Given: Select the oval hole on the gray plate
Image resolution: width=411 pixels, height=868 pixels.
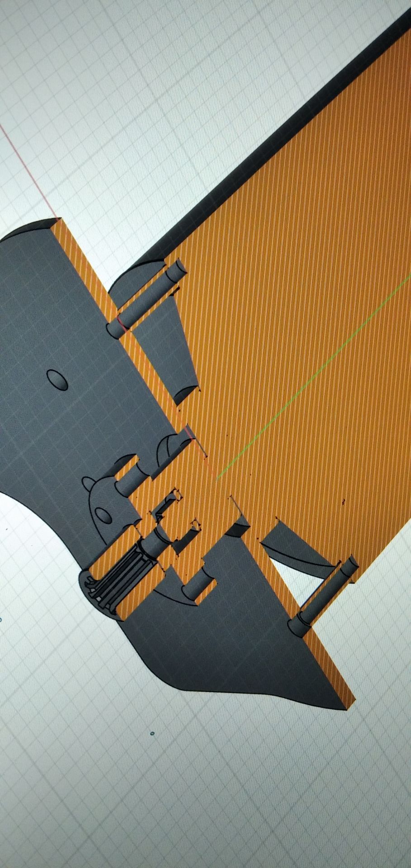Looking at the screenshot, I should point(57,379).
